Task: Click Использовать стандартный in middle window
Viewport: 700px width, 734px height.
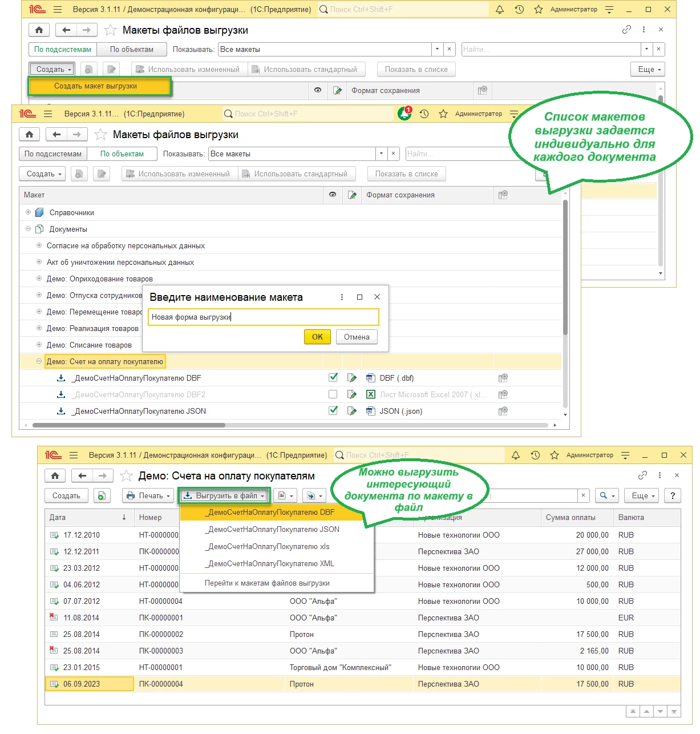Action: [297, 174]
